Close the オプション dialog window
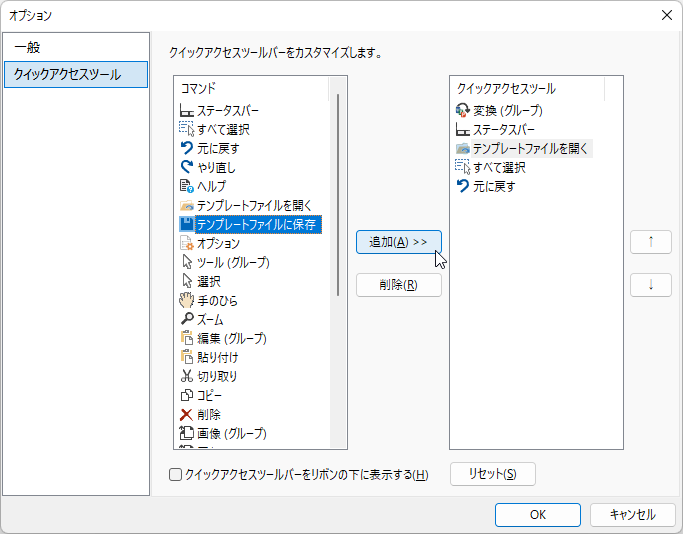The width and height of the screenshot is (683, 534). pos(666,15)
